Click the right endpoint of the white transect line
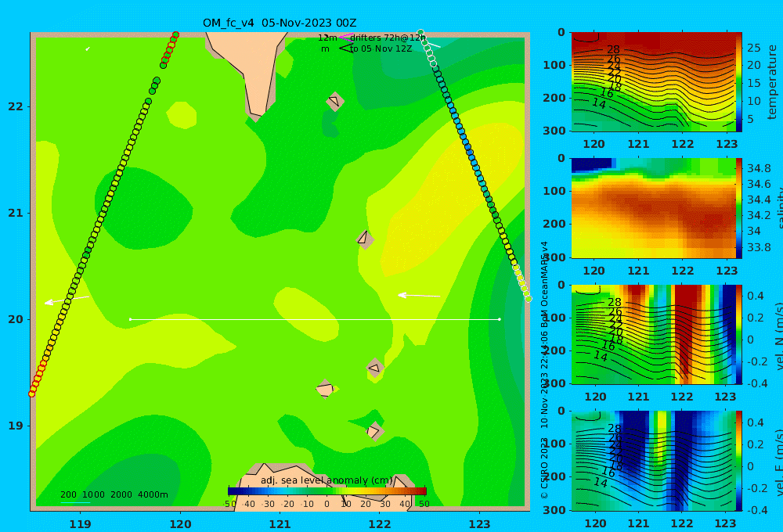783x532 pixels. pyautogui.click(x=500, y=319)
